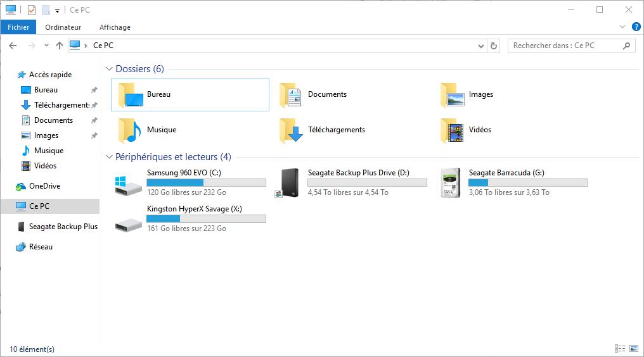Click '161 Go libres sur 223 Go' text
644x357 pixels.
[x=186, y=229]
